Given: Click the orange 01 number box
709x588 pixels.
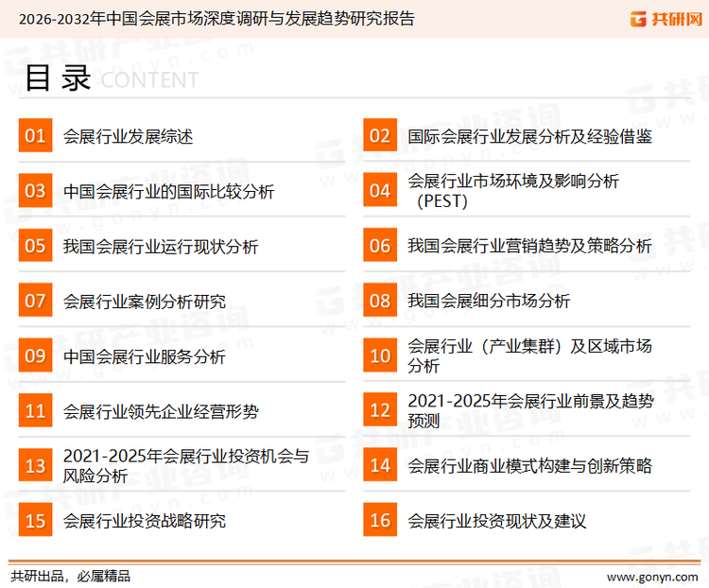Looking at the screenshot, I should pyautogui.click(x=35, y=136).
